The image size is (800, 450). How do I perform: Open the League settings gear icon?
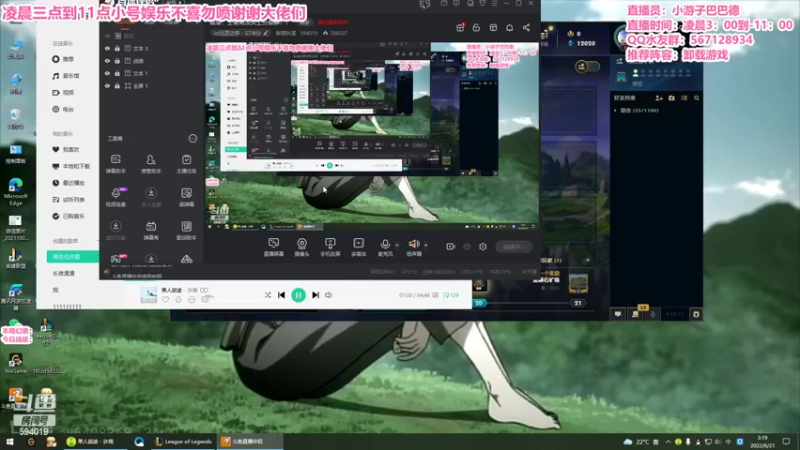696,314
